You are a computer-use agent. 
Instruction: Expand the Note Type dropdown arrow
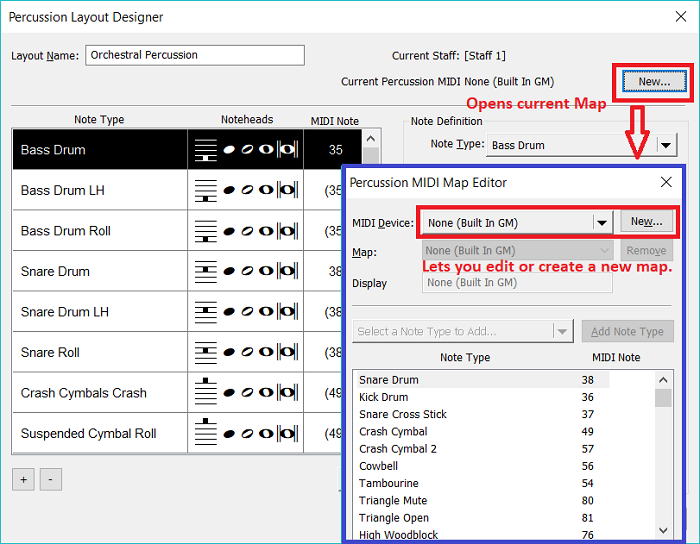point(667,145)
